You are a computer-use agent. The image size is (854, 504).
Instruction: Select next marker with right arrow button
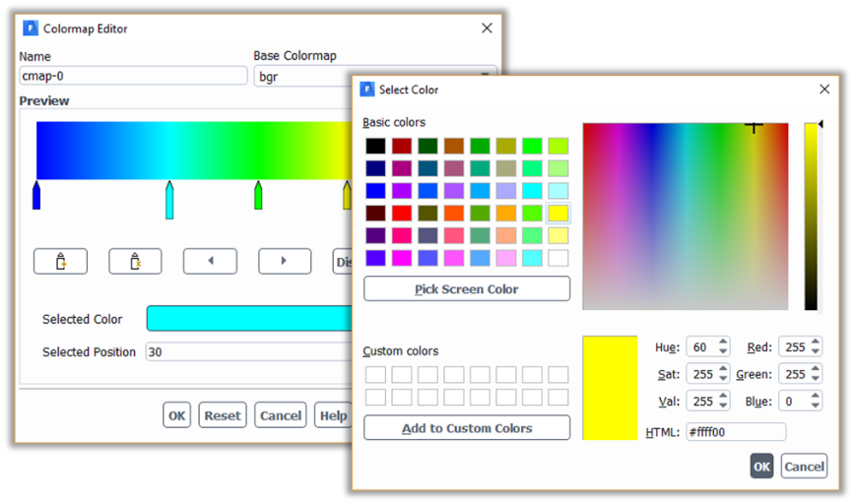coord(285,261)
